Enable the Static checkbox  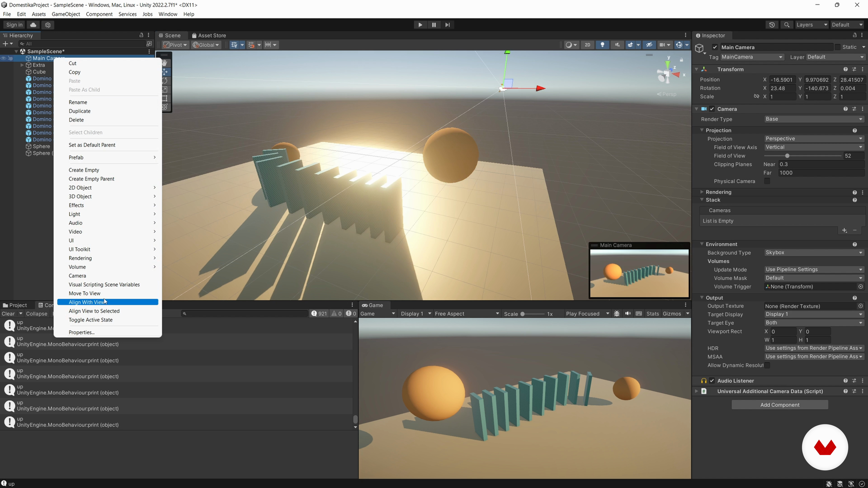tap(837, 47)
